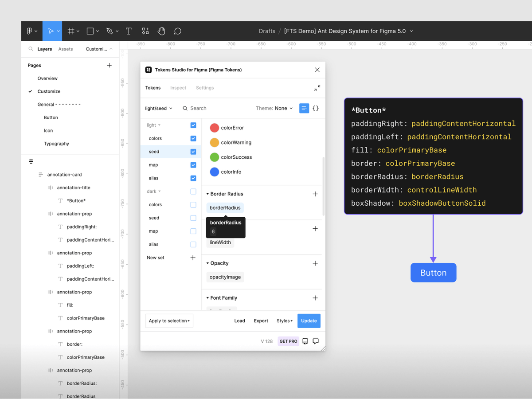Click the Drafts breadcrumb link
This screenshot has height=399, width=532.
pyautogui.click(x=267, y=31)
